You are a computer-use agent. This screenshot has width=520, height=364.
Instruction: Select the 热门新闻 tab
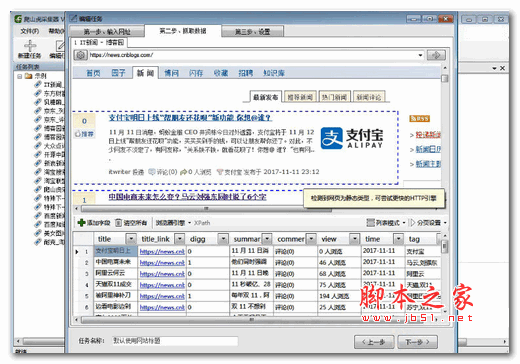(334, 97)
